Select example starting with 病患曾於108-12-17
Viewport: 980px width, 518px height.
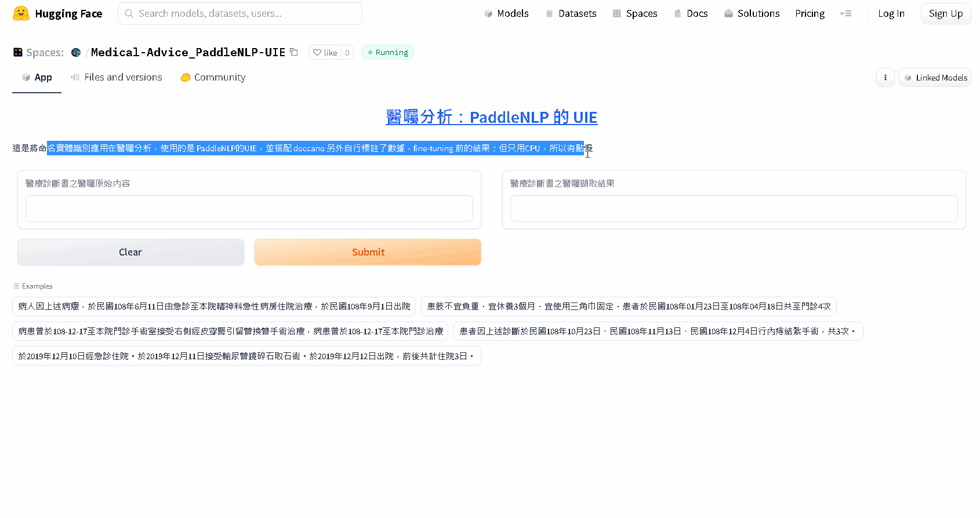pyautogui.click(x=230, y=331)
